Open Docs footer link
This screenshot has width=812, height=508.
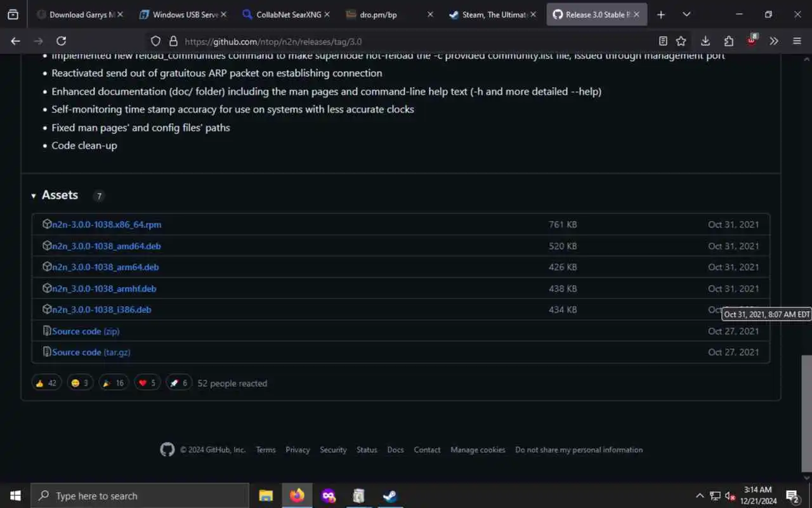click(x=395, y=450)
